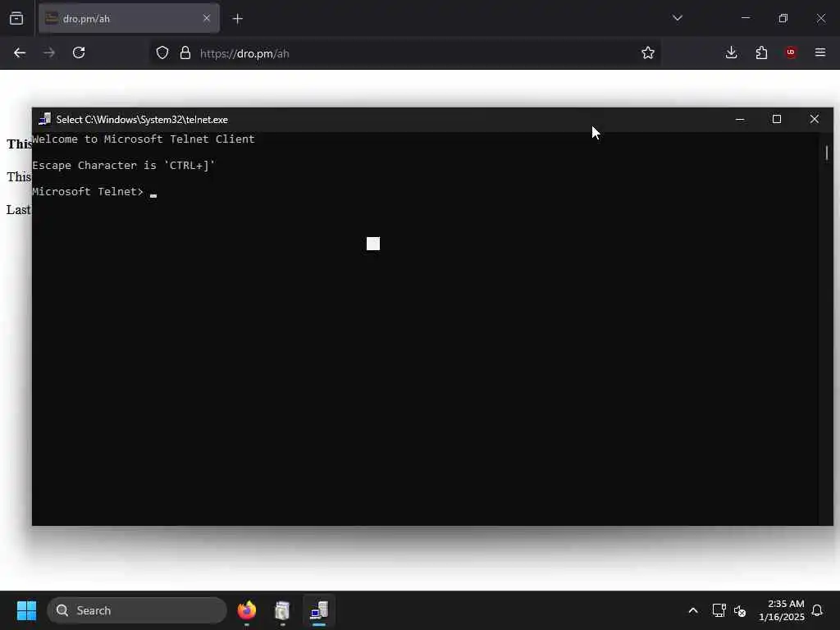Click the 'Escape Character is' line

click(x=123, y=166)
